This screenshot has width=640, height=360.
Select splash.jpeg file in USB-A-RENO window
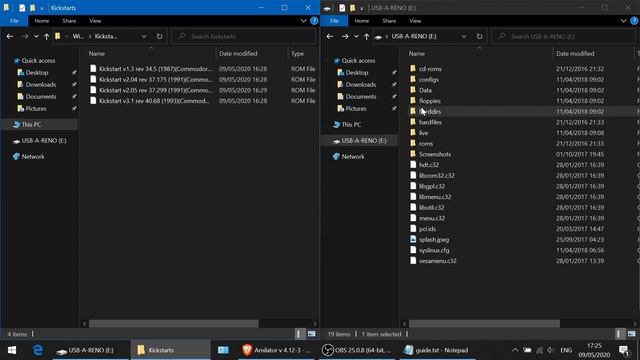tap(434, 240)
